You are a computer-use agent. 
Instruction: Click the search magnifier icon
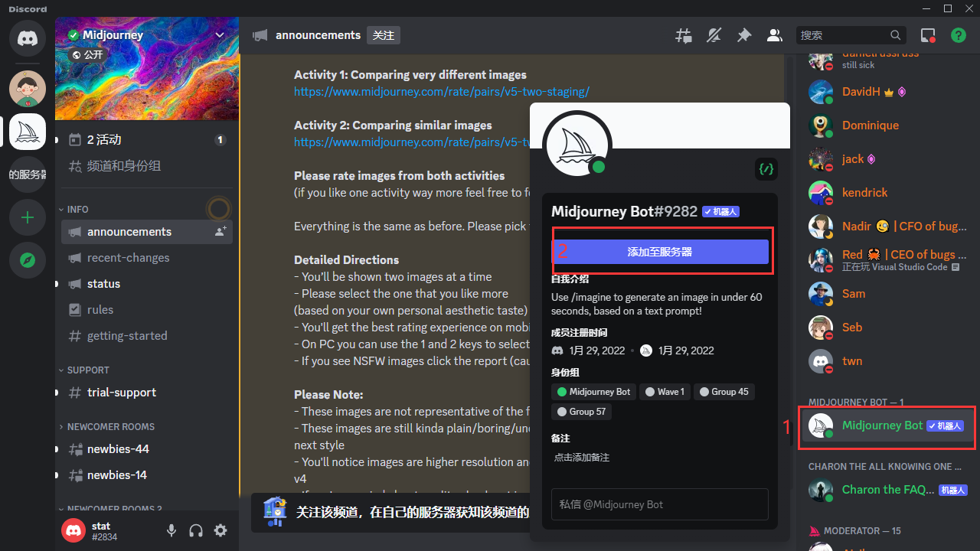click(x=895, y=35)
